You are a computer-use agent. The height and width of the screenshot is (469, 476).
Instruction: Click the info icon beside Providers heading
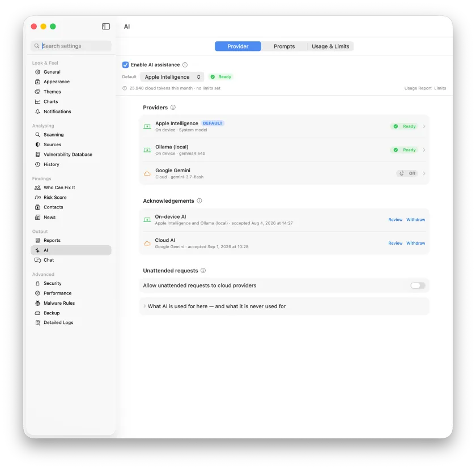click(173, 108)
